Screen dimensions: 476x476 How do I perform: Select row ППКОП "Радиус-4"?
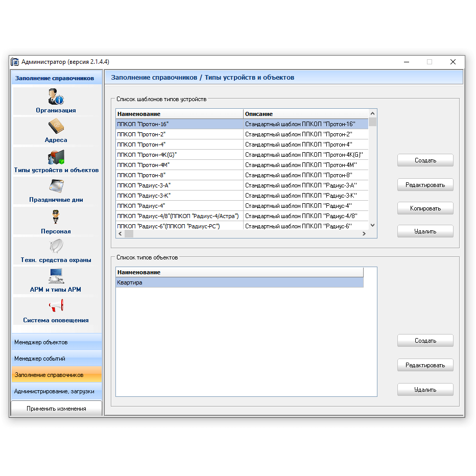point(242,206)
